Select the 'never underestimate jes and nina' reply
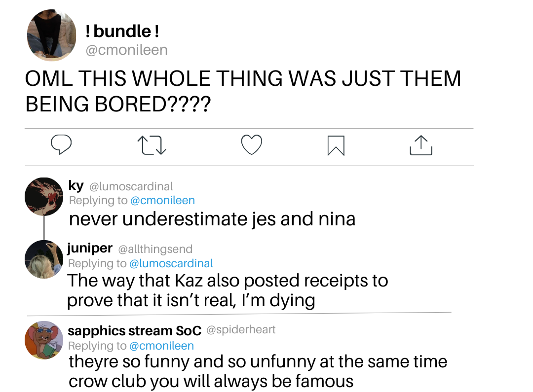The image size is (533, 392). (212, 219)
